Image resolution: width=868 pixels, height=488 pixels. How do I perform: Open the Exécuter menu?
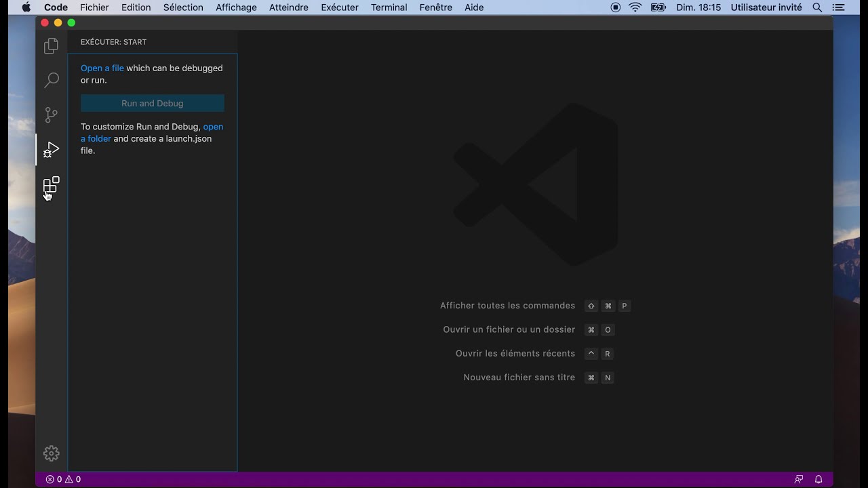[340, 7]
